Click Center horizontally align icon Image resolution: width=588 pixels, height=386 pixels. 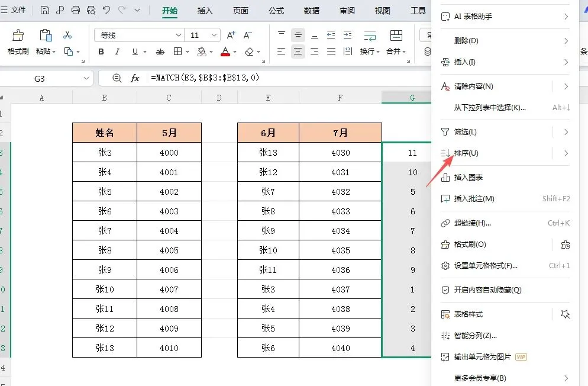pos(298,52)
